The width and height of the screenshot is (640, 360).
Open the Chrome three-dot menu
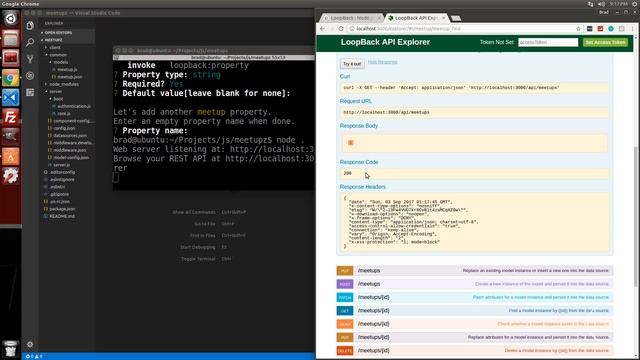pos(632,29)
